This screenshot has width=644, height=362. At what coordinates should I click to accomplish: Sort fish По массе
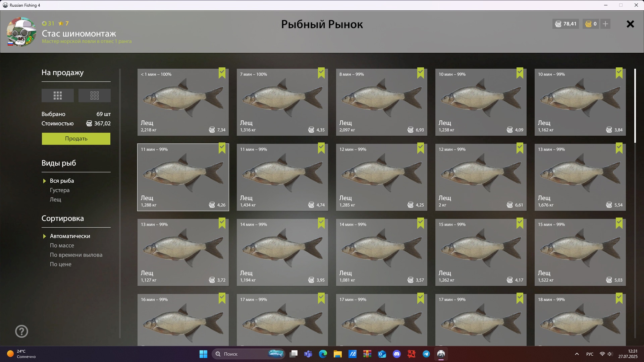click(62, 245)
